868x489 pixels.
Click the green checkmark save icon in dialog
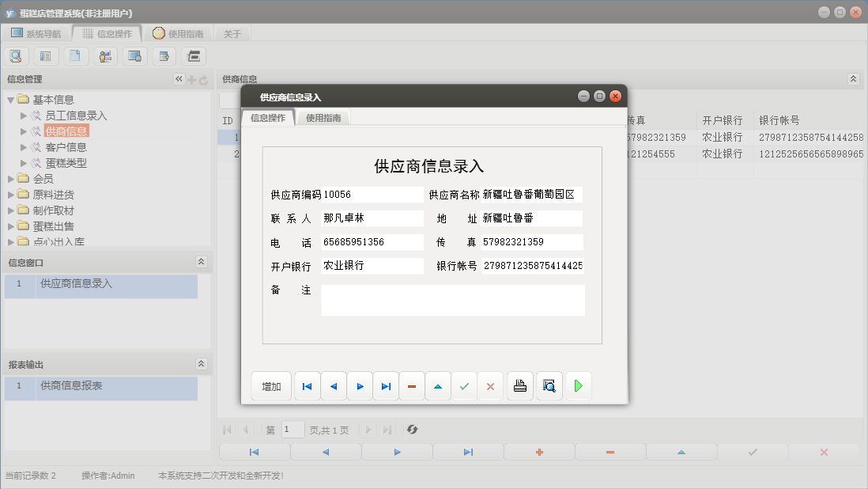coord(464,386)
